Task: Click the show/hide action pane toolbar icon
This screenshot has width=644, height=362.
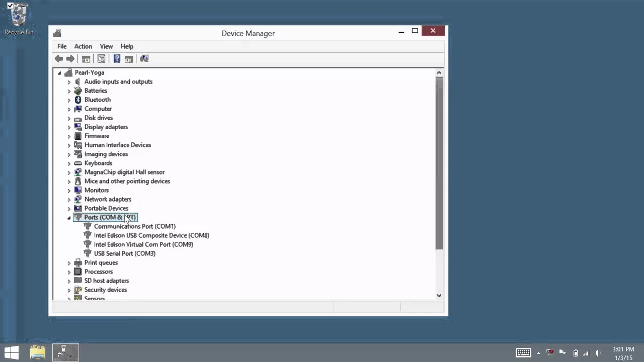Action: [x=129, y=59]
